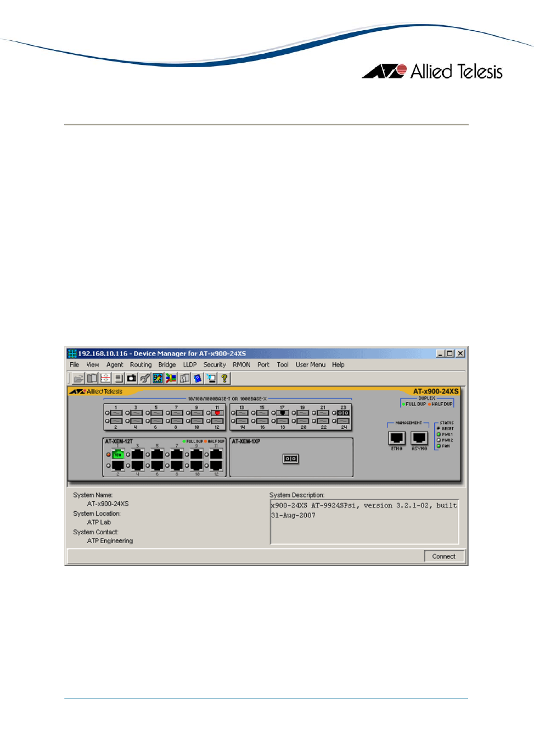Minimize the Device Manager window

click(441, 353)
